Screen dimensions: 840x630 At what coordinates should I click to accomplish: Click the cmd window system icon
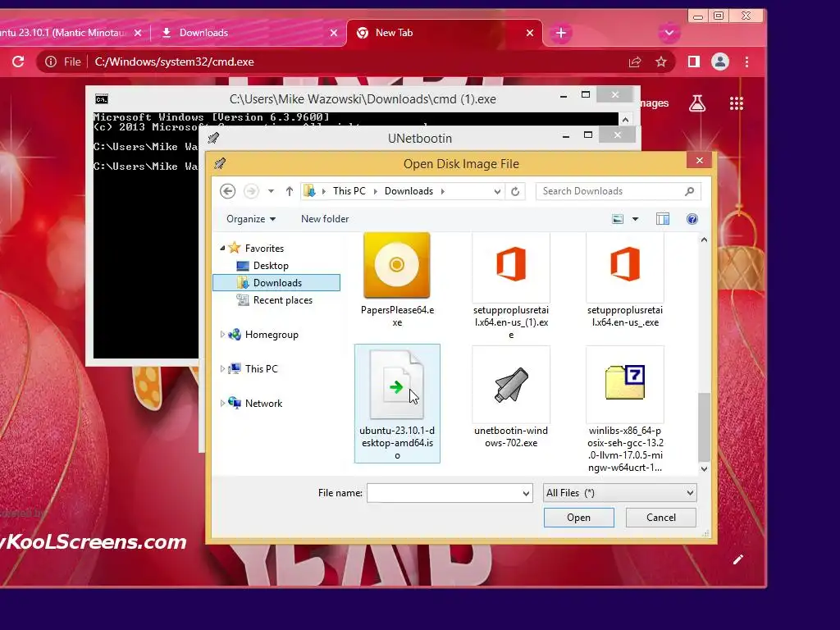(x=101, y=99)
